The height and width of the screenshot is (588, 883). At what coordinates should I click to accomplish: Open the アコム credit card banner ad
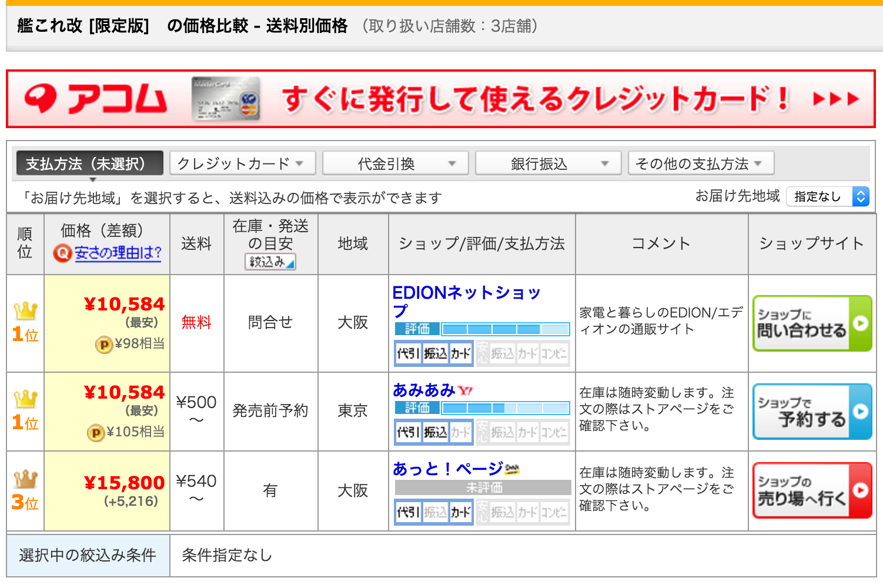pos(441,99)
